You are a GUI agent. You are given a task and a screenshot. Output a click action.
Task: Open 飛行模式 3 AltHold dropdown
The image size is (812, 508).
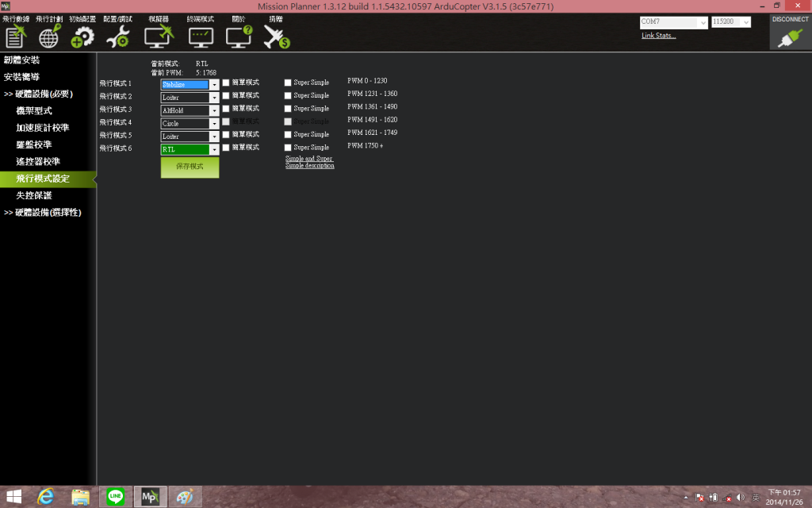214,110
